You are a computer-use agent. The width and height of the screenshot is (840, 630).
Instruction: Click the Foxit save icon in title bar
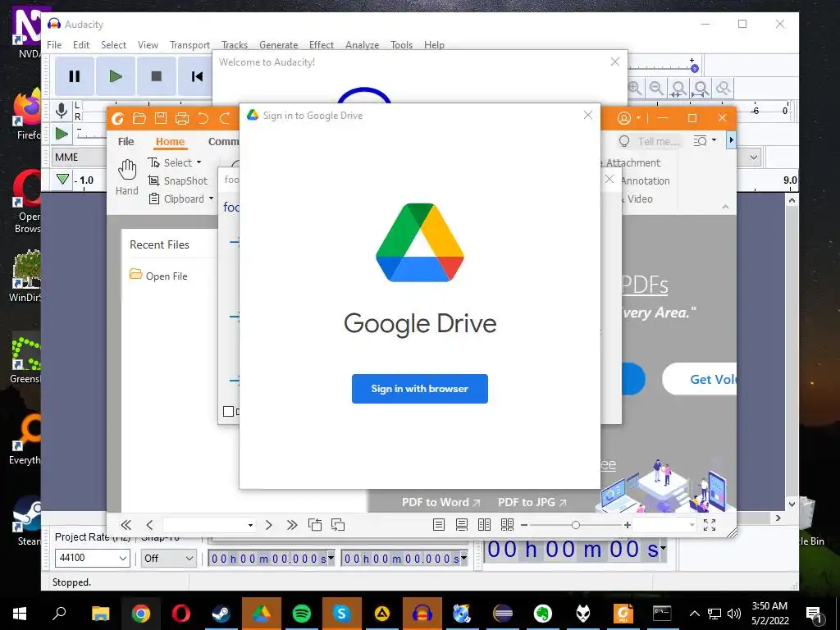(161, 118)
